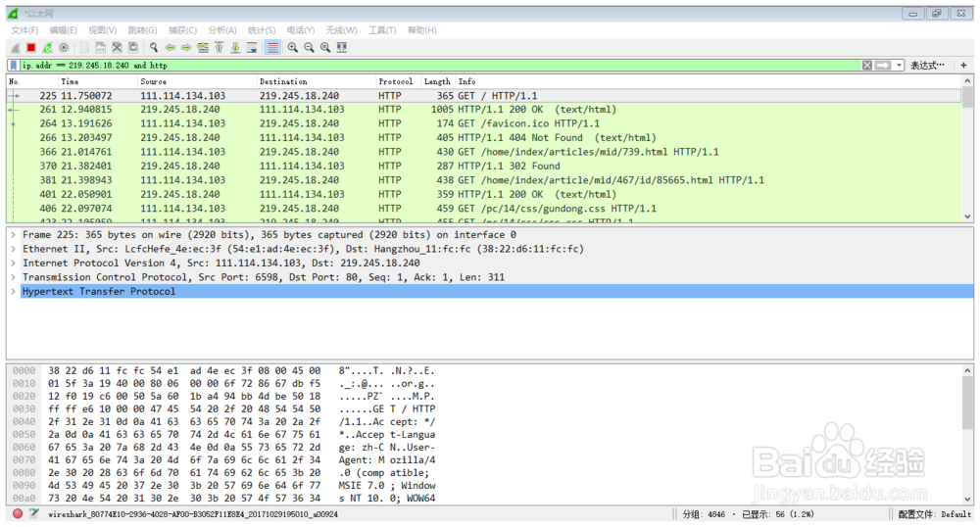
Task: Stop the running capture with red square
Action: pos(31,47)
